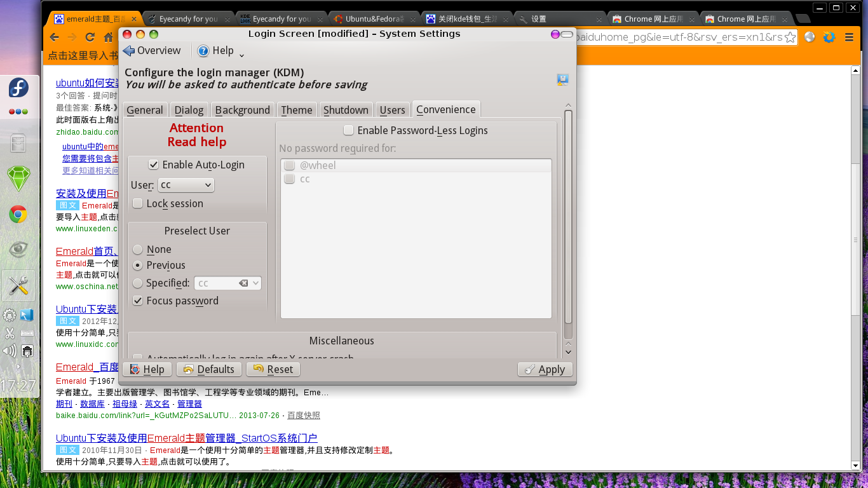
Task: Bookmark the page with Chrome's star icon
Action: click(790, 37)
